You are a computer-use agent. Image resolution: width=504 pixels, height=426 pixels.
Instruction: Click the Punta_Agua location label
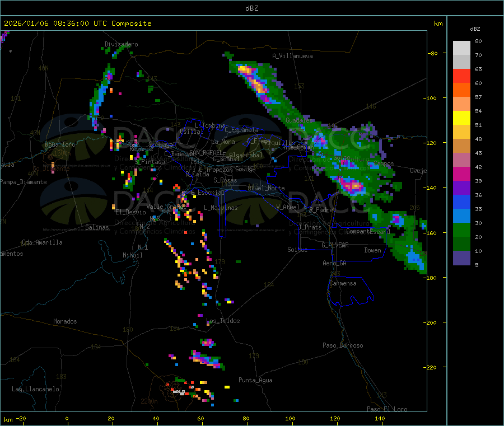click(x=255, y=380)
